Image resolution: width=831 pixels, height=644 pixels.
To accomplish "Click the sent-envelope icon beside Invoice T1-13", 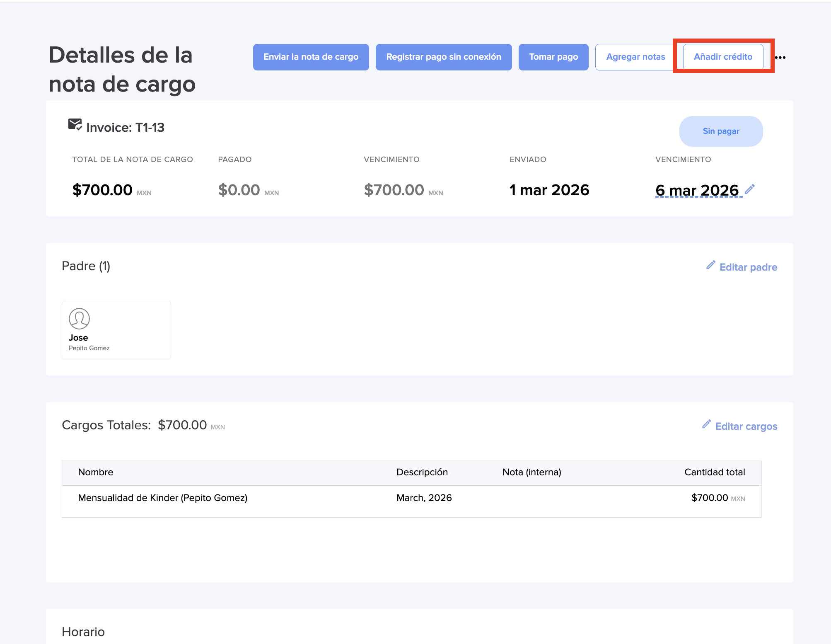I will click(75, 124).
